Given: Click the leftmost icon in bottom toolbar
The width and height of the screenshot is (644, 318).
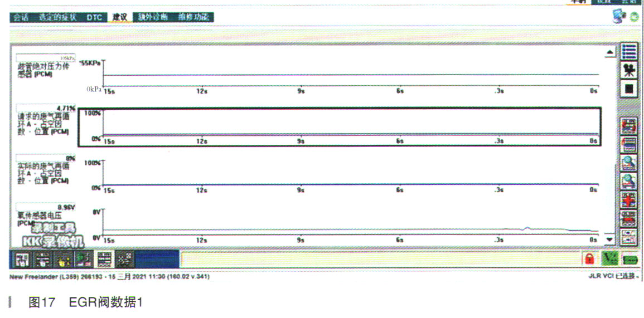Looking at the screenshot, I should click(20, 258).
